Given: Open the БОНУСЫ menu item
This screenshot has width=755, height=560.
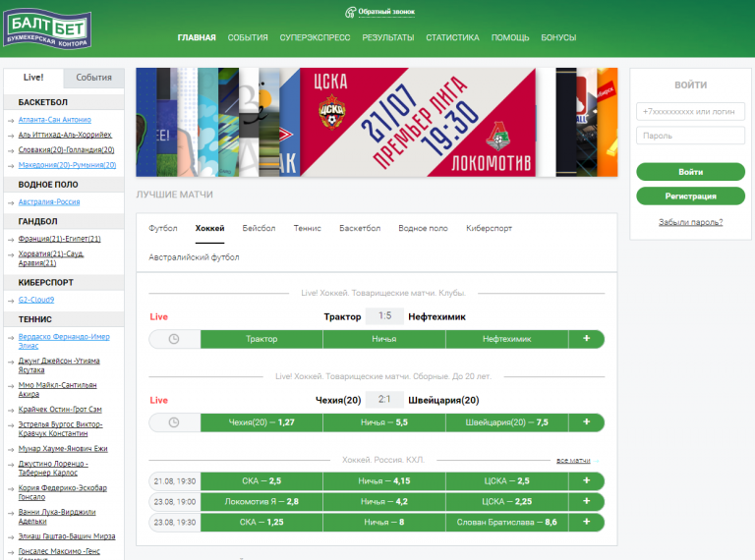Looking at the screenshot, I should pyautogui.click(x=558, y=37).
